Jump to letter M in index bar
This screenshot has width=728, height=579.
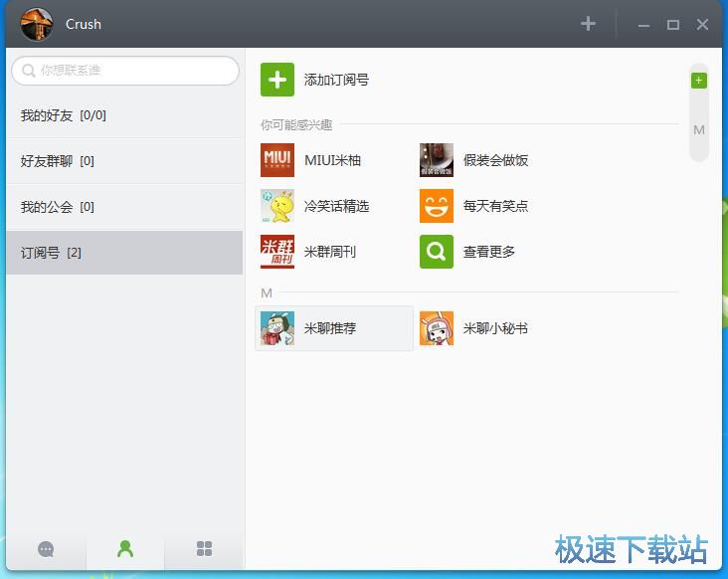click(699, 129)
